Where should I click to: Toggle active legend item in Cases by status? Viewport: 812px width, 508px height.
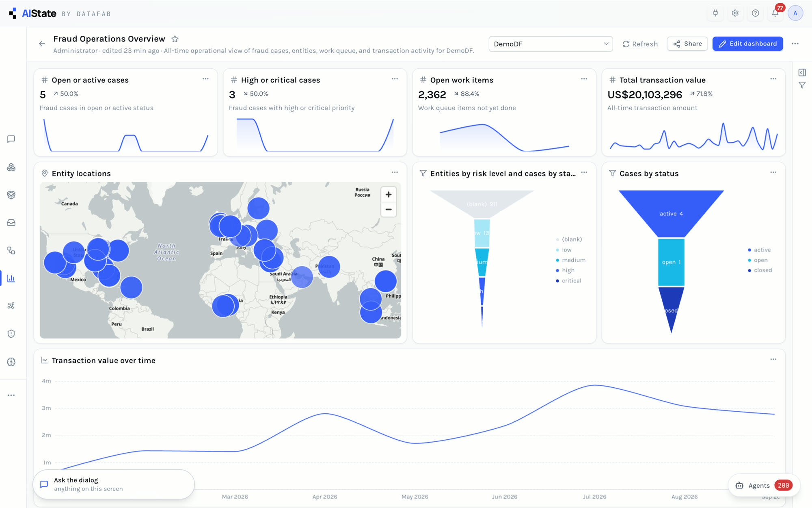tap(759, 250)
